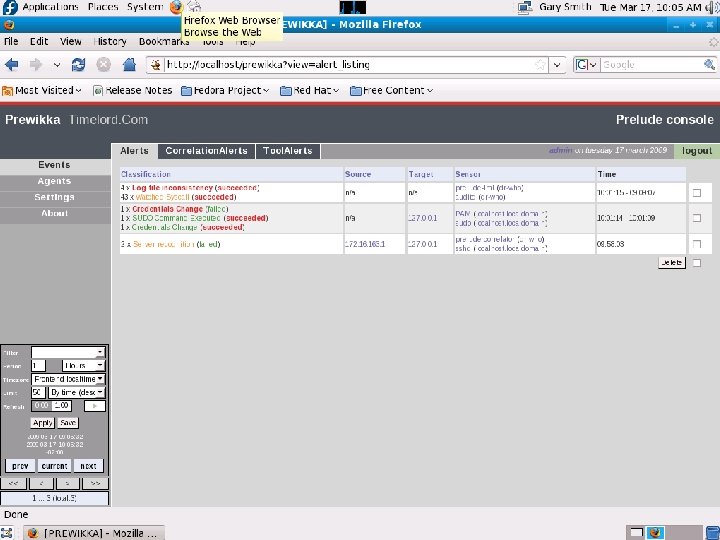720x540 pixels.
Task: Reload the page with the refresh icon
Action: click(79, 65)
